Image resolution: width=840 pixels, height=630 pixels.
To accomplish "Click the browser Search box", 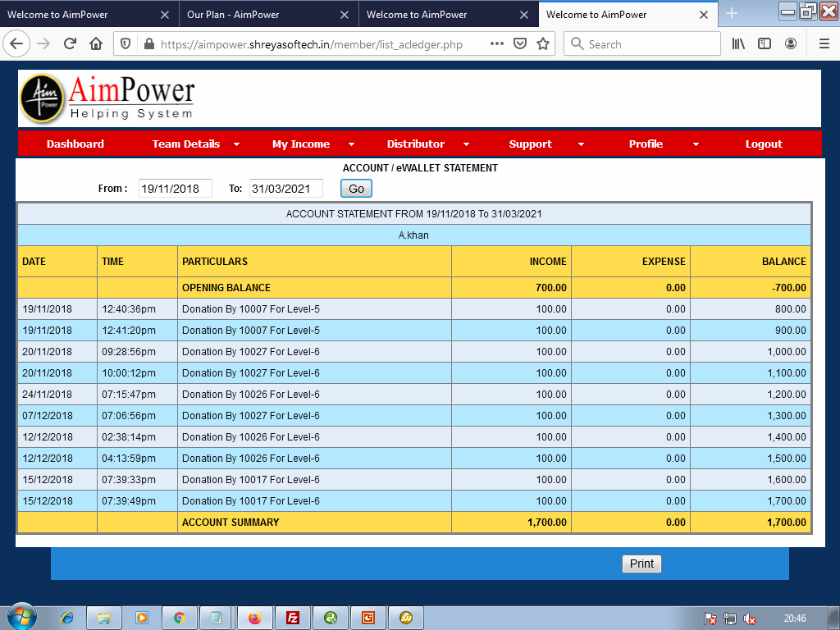I will point(641,44).
